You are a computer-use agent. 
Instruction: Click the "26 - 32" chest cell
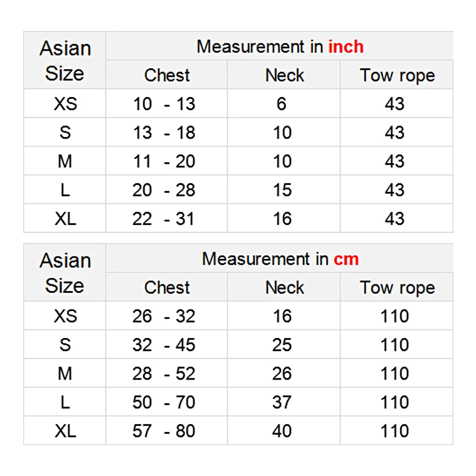pyautogui.click(x=164, y=316)
